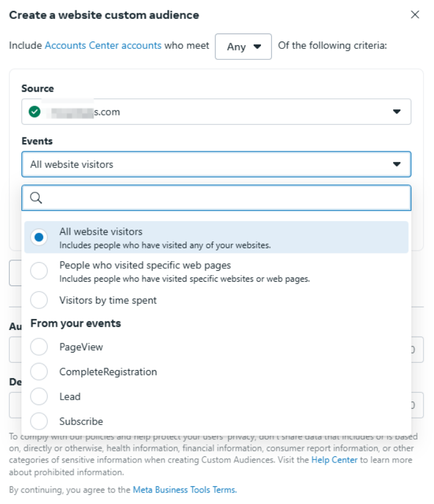Select the CompleteRegistration event
The width and height of the screenshot is (434, 504).
point(39,371)
